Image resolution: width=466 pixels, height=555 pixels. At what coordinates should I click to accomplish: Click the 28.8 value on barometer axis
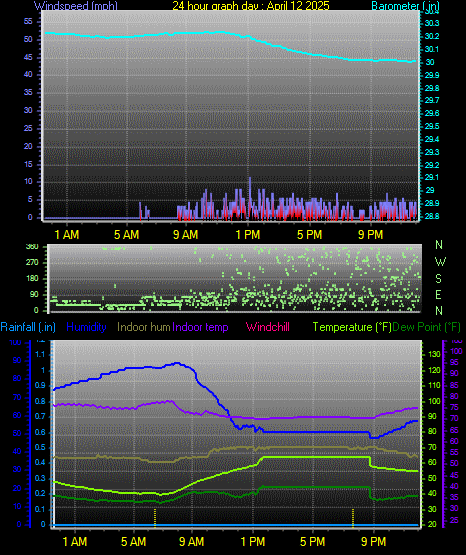click(x=432, y=216)
